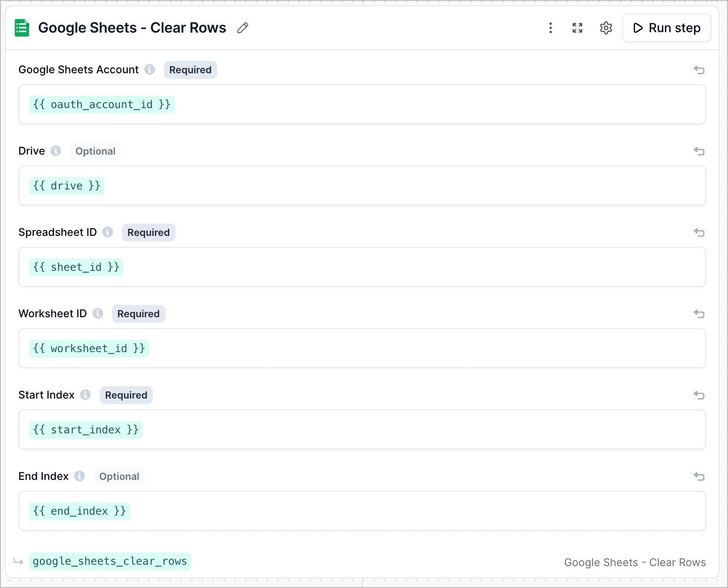Click the Google Sheets logo icon
The height and width of the screenshot is (588, 728).
point(21,28)
